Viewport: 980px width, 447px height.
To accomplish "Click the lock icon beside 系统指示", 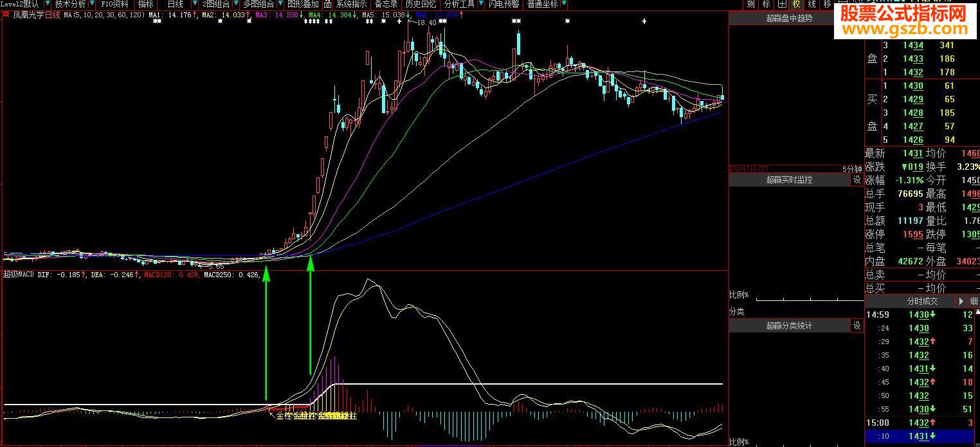I will click(329, 4).
